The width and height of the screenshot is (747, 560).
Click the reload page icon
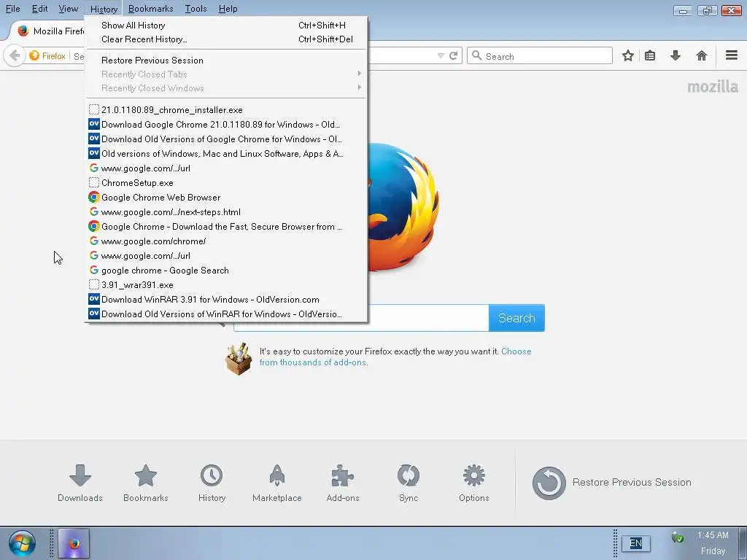click(x=454, y=55)
